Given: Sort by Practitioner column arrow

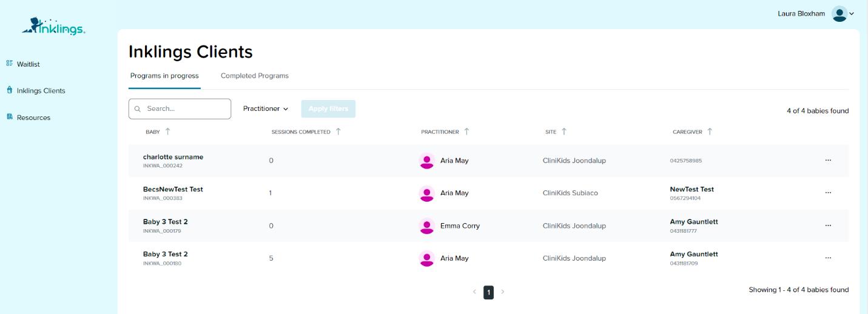Looking at the screenshot, I should tap(466, 132).
